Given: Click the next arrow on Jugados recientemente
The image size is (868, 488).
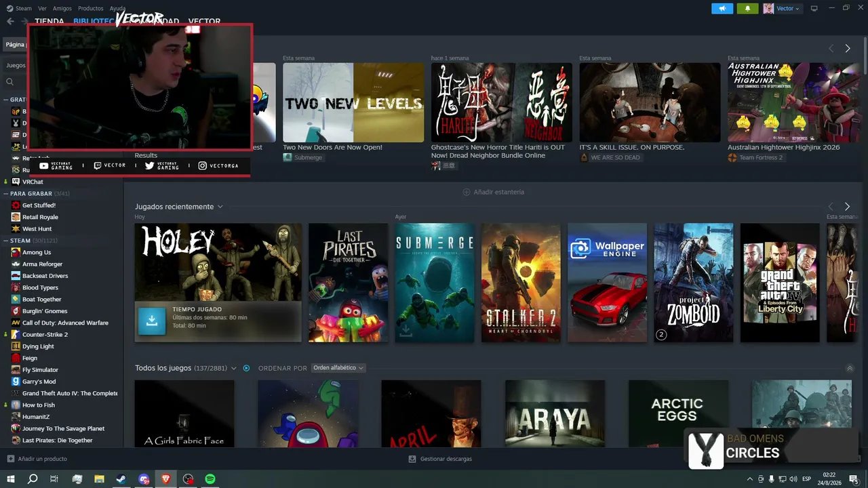Looking at the screenshot, I should click(847, 206).
